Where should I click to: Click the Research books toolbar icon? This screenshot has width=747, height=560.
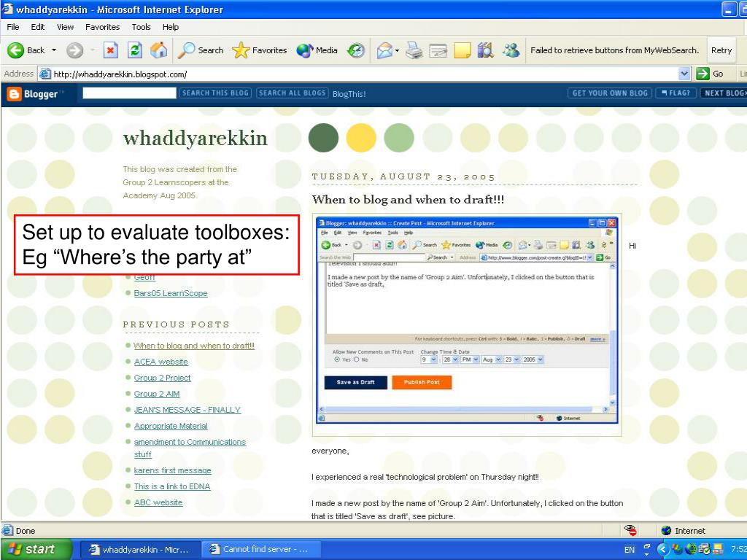click(x=485, y=50)
